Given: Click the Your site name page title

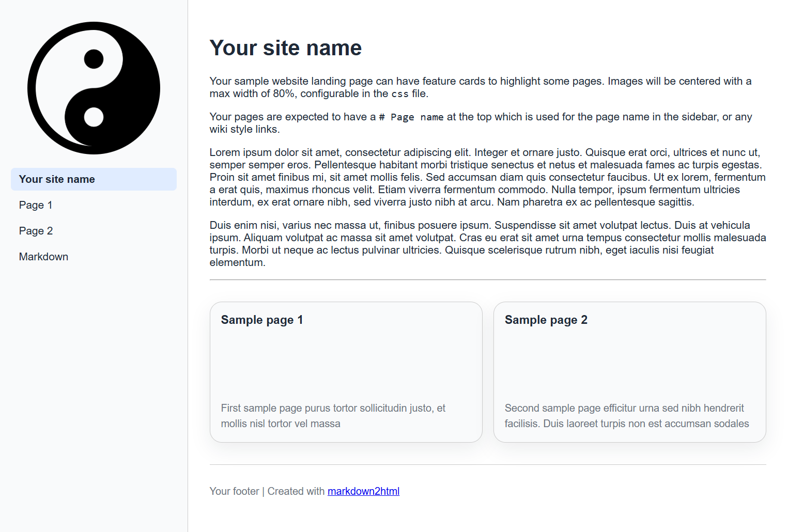Looking at the screenshot, I should (x=285, y=48).
